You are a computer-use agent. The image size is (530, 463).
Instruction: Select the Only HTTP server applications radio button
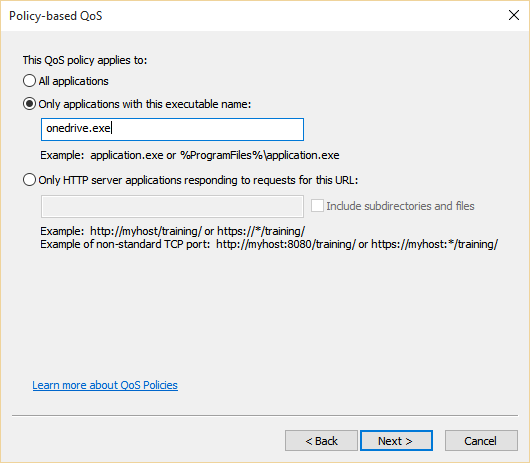[x=29, y=180]
